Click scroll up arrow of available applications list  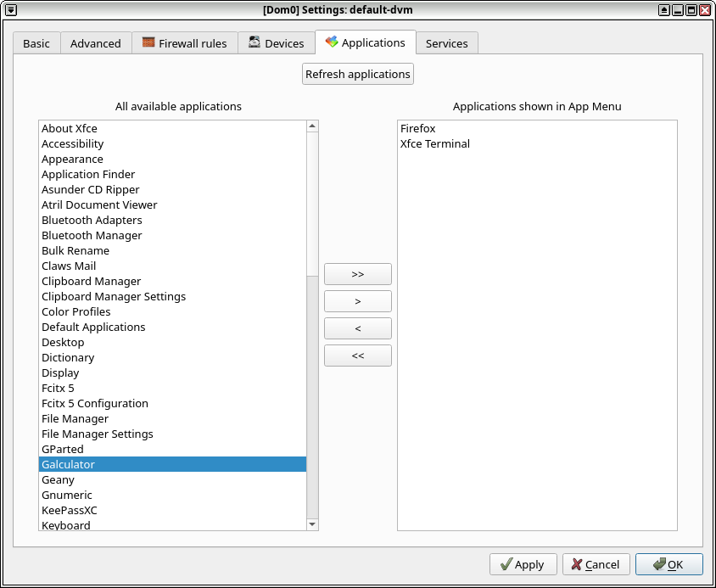click(312, 126)
